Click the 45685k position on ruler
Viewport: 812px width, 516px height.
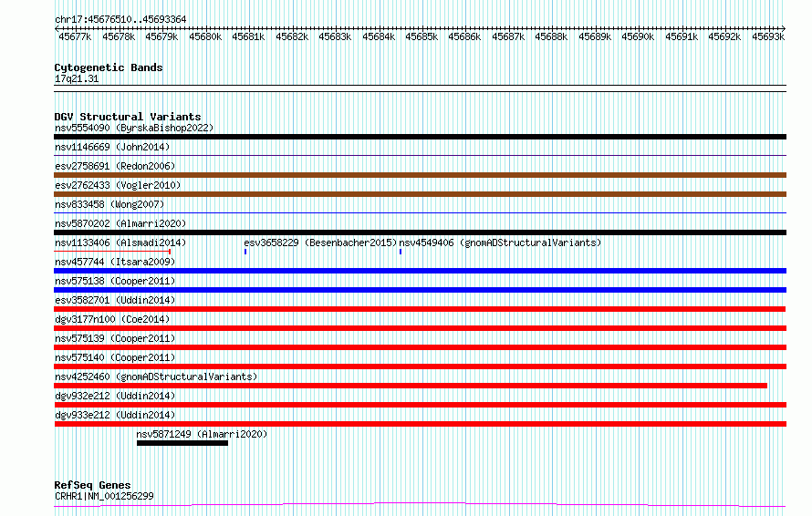click(x=422, y=36)
